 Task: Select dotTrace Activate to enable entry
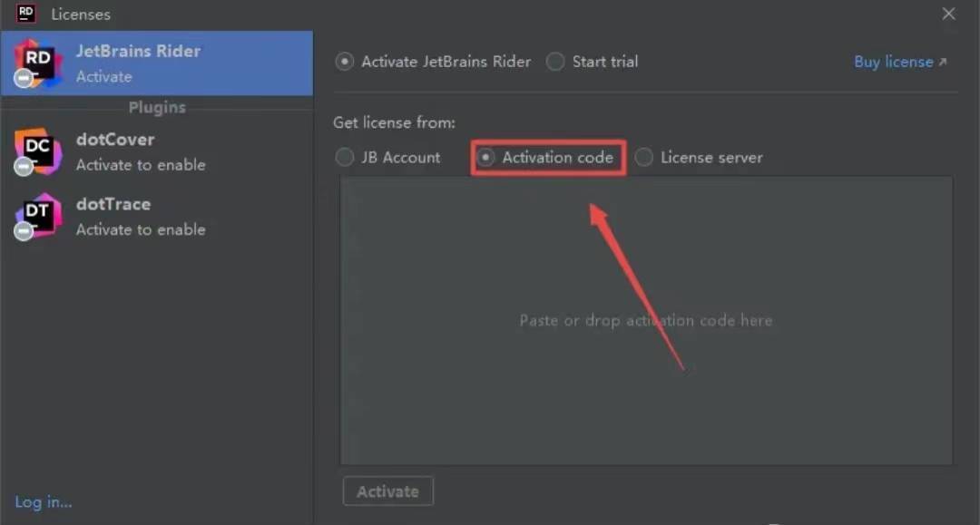[156, 217]
